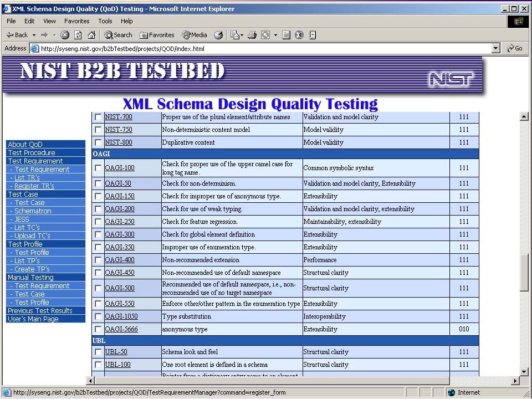Check the UBL-50 checkbox

coord(98,352)
